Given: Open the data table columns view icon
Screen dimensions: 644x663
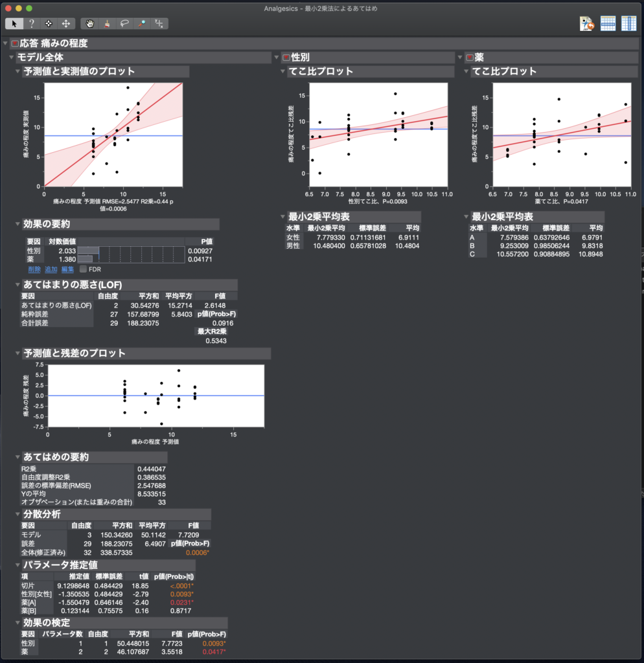Looking at the screenshot, I should [x=628, y=23].
